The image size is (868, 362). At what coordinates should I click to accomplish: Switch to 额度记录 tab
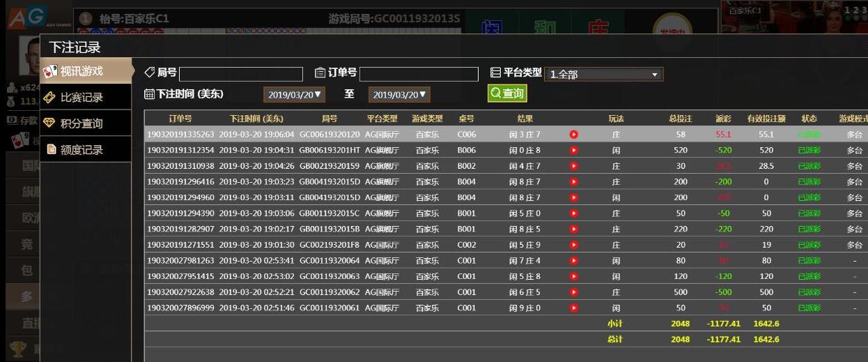point(86,149)
